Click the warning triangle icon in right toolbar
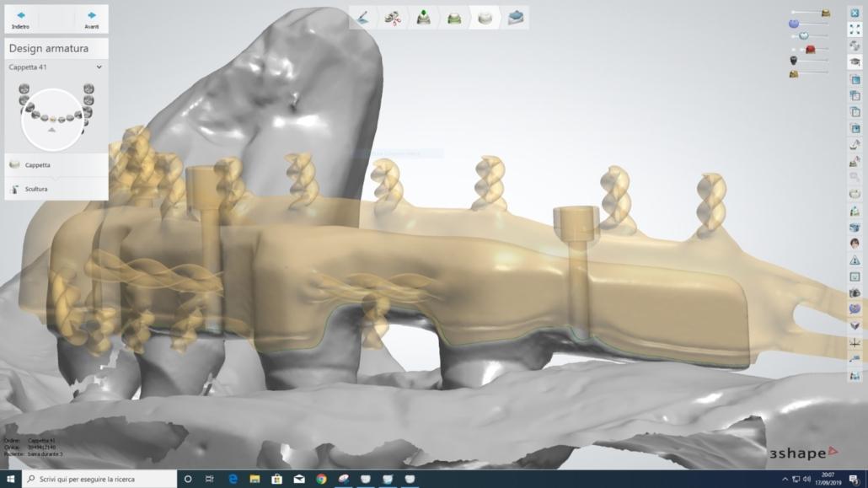 855,260
